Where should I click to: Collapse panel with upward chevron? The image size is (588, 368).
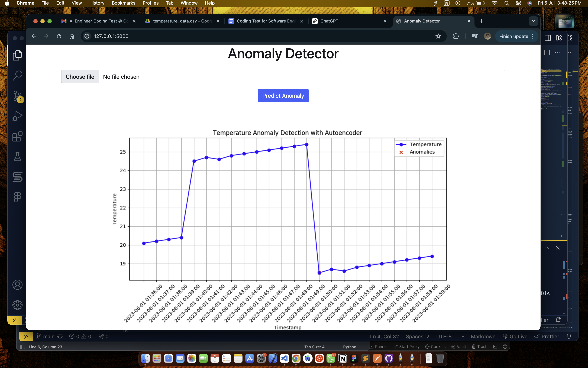click(547, 248)
